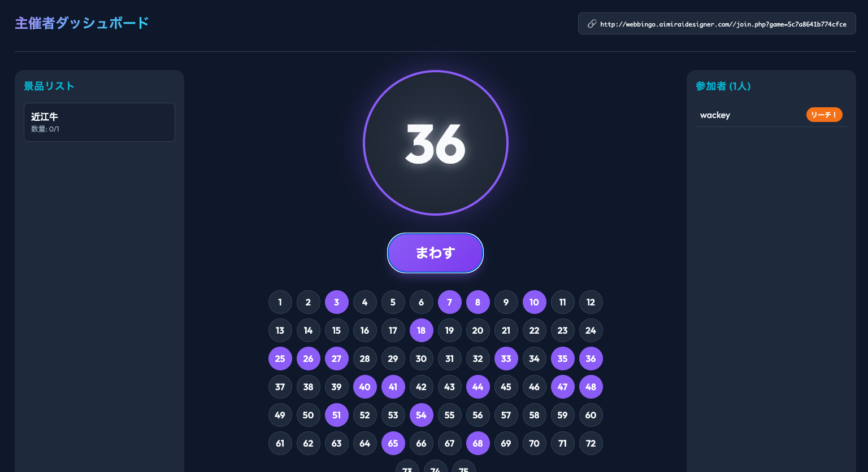This screenshot has width=868, height=472.
Task: Click number ball 49 on the board
Action: pos(280,415)
